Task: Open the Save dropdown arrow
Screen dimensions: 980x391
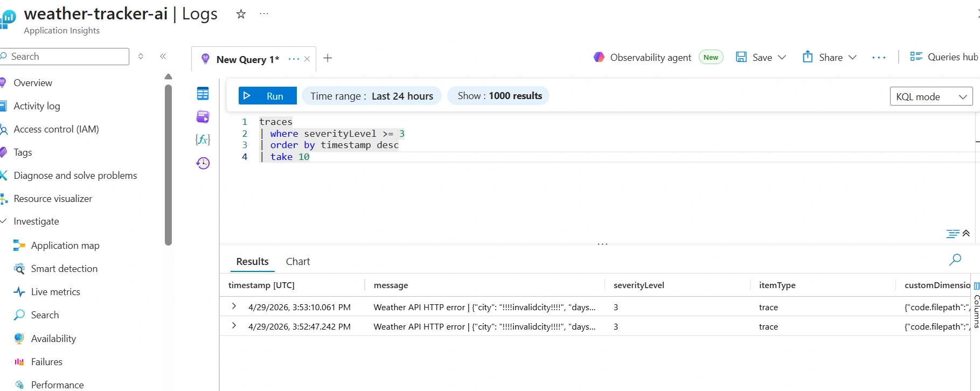Action: tap(782, 57)
